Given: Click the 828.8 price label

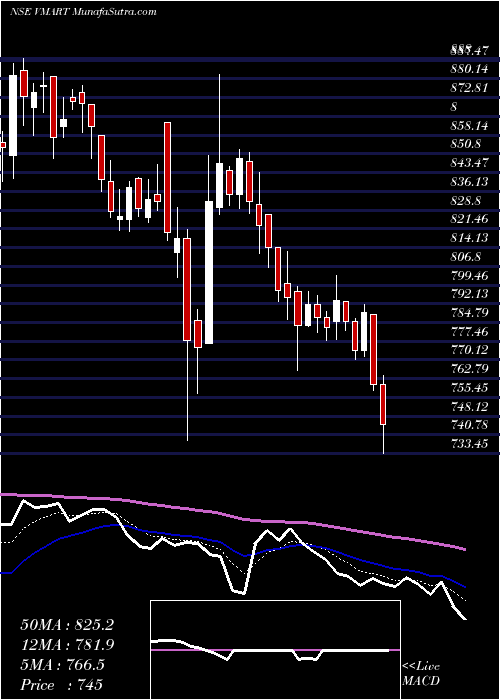Looking at the screenshot, I should (x=466, y=200).
